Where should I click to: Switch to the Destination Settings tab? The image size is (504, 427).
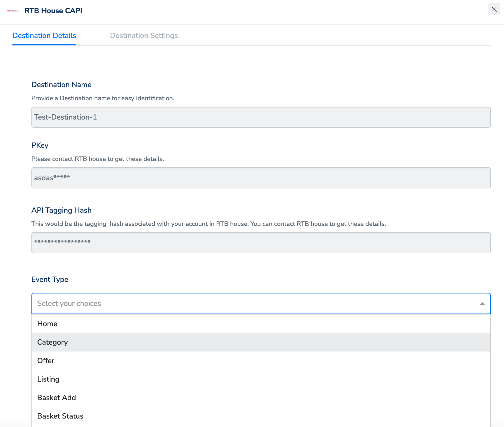[x=144, y=36]
